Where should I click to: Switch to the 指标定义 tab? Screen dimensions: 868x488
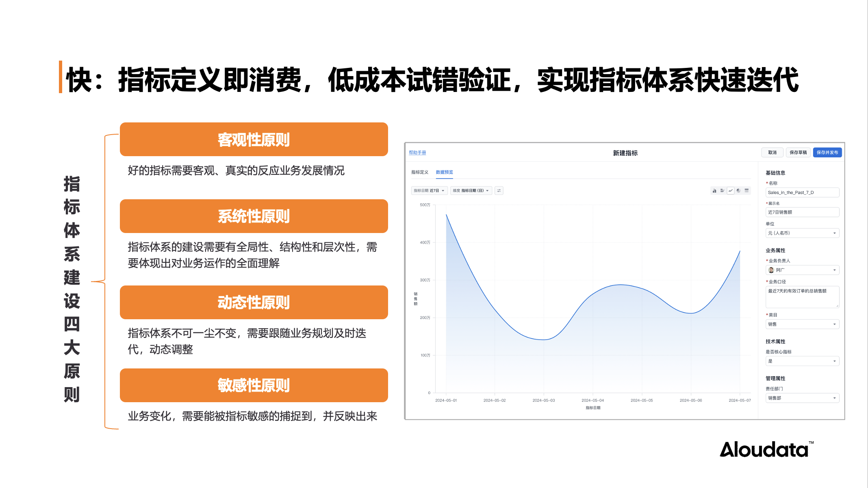pos(420,172)
